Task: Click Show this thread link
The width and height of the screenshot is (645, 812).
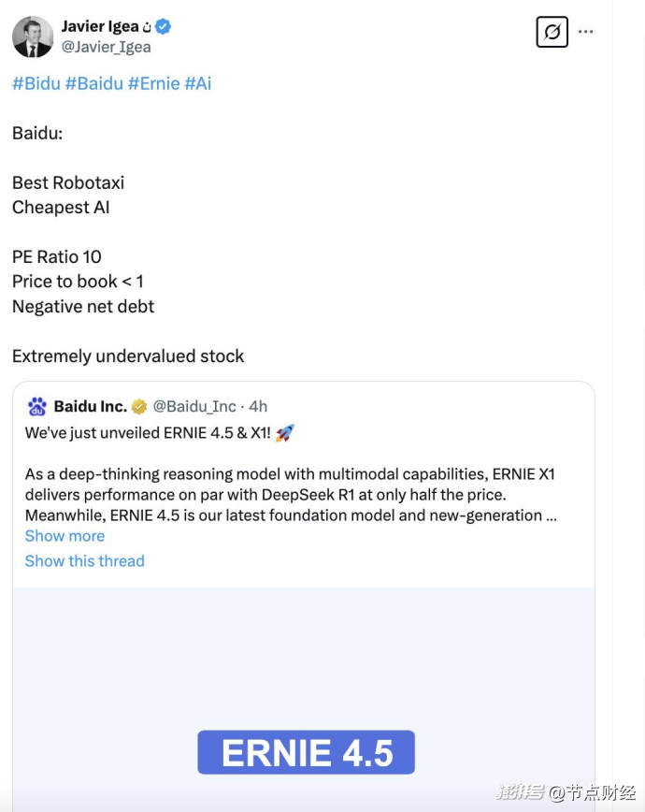Action: click(84, 561)
